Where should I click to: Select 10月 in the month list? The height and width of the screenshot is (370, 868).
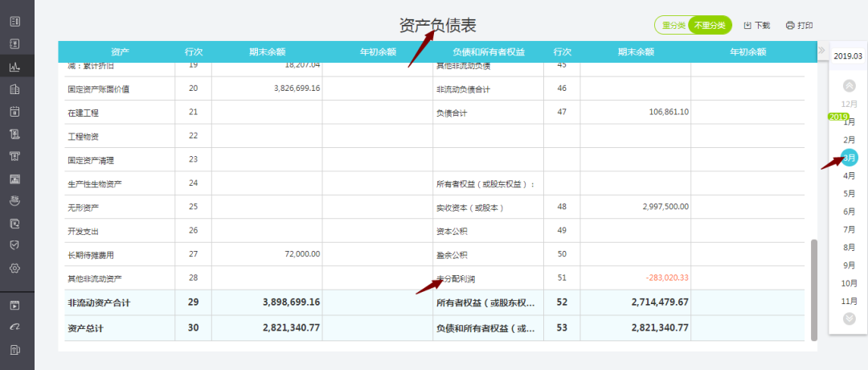[x=849, y=283]
